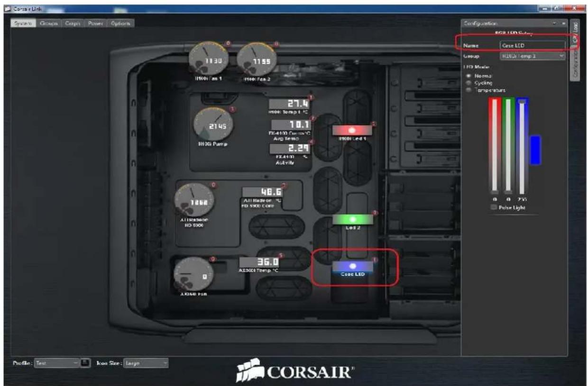The height and width of the screenshot is (386, 588).
Task: Open the Profile dropdown
Action: [x=56, y=363]
